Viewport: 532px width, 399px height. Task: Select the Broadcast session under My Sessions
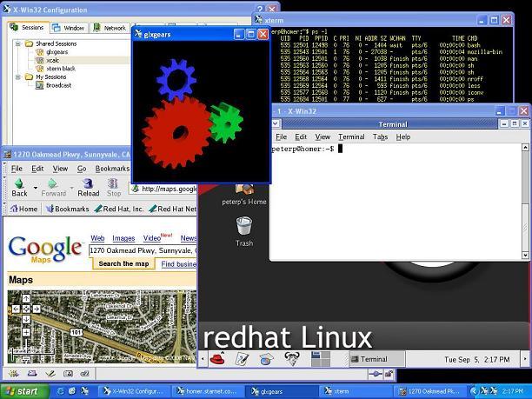54,85
